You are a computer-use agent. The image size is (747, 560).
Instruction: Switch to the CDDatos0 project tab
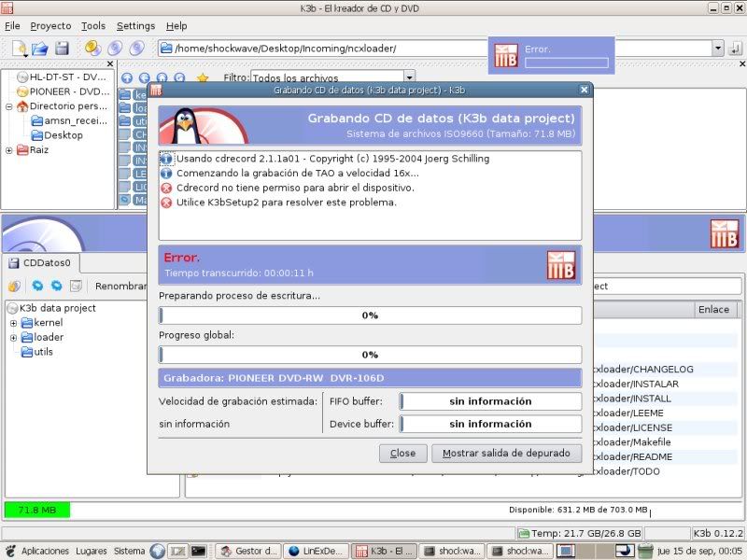pyautogui.click(x=41, y=263)
